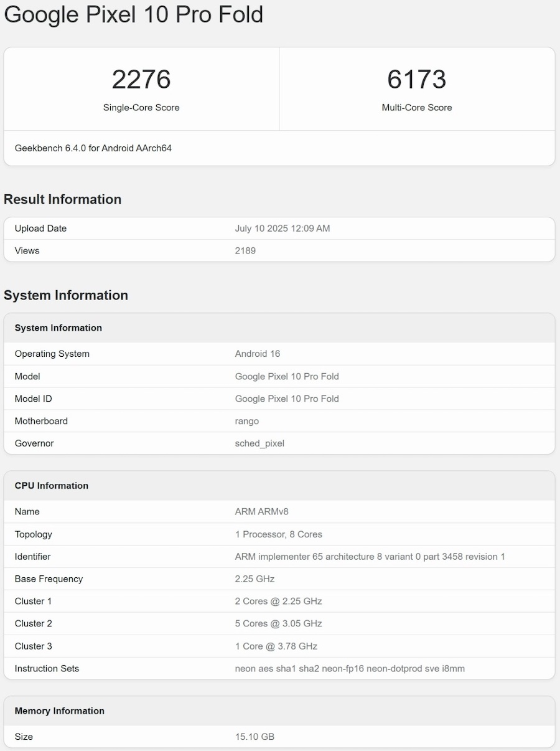The height and width of the screenshot is (751, 560).
Task: Select the ARM implementer identifier string
Action: [x=370, y=557]
